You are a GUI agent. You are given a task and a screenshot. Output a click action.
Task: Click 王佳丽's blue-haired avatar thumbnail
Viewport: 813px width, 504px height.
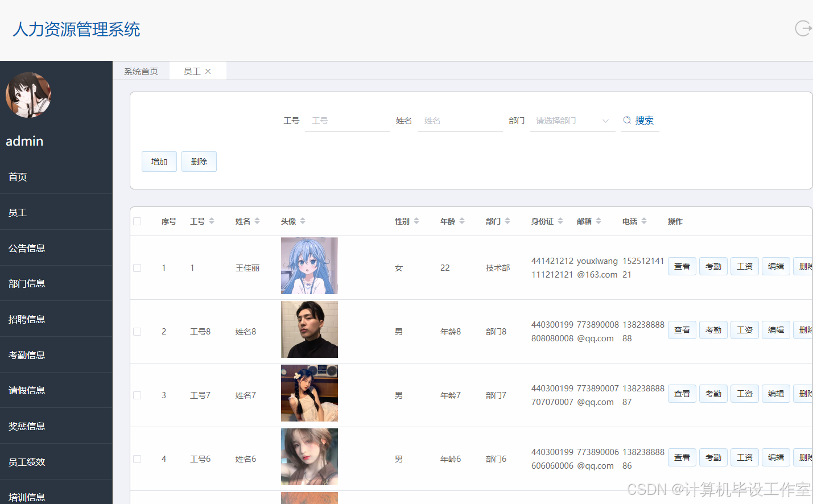(309, 266)
